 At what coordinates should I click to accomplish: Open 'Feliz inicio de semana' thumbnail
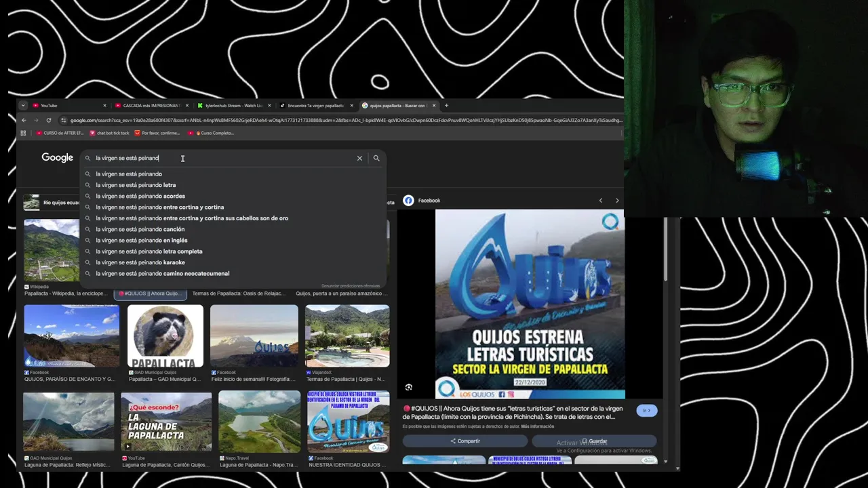point(254,336)
